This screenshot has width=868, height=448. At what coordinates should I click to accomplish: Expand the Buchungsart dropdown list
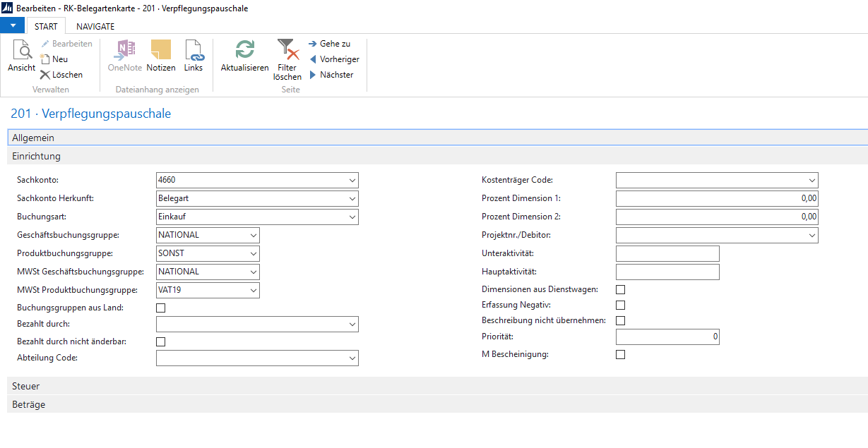(x=352, y=217)
